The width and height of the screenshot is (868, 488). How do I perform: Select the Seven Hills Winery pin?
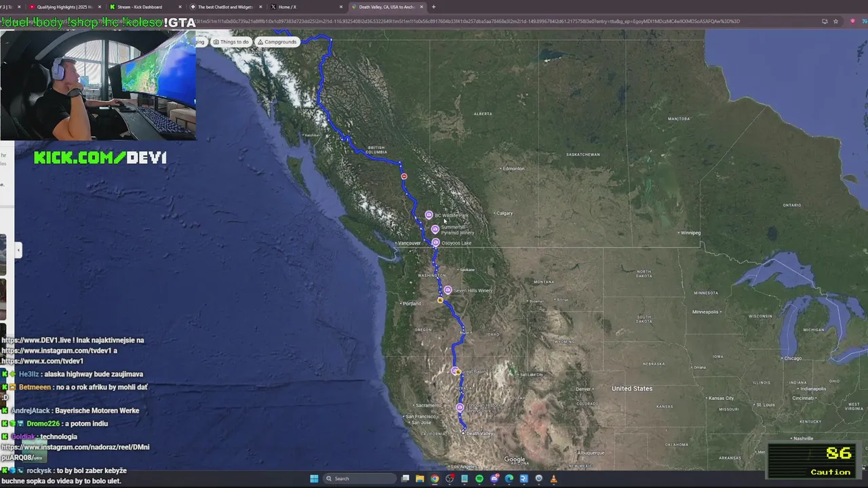[x=448, y=290]
